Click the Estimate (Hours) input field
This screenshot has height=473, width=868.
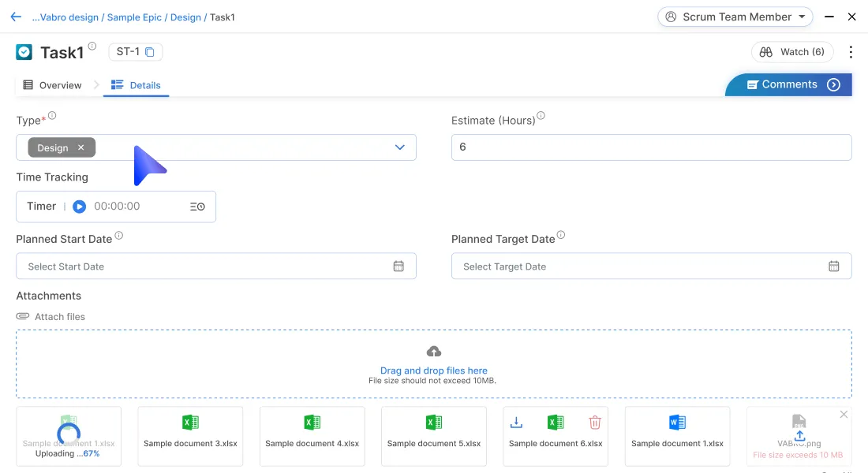(x=651, y=147)
